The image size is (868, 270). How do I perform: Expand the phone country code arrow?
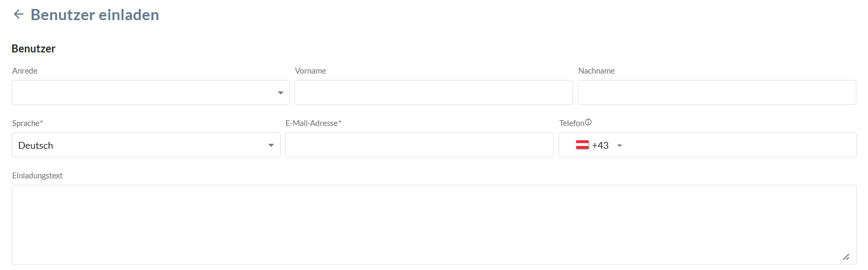(620, 146)
